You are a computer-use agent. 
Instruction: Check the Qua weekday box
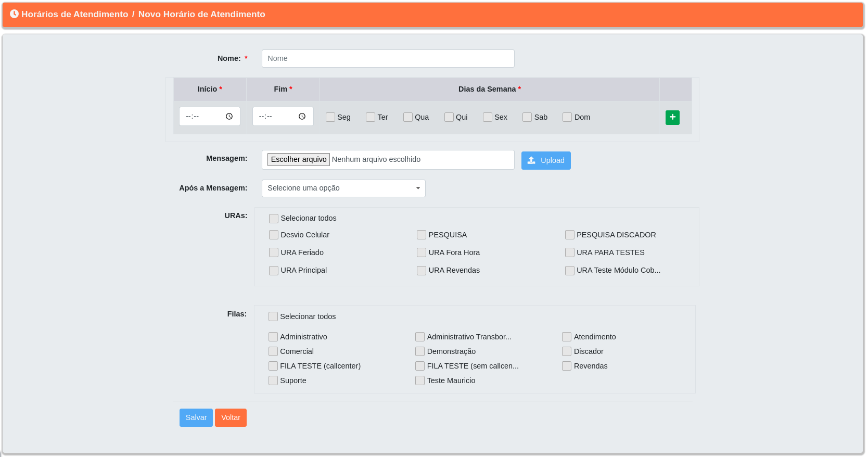[x=408, y=117]
